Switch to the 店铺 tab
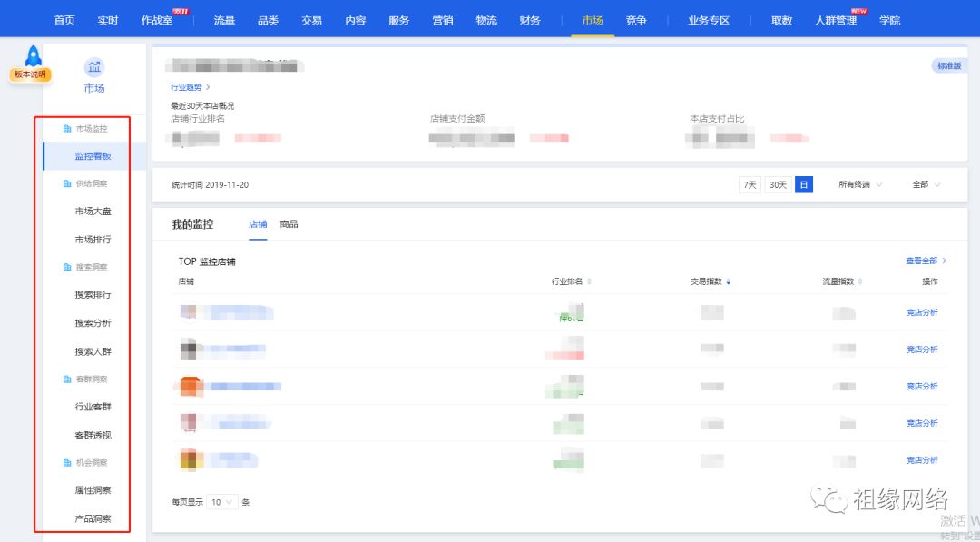Image resolution: width=980 pixels, height=542 pixels. [258, 224]
